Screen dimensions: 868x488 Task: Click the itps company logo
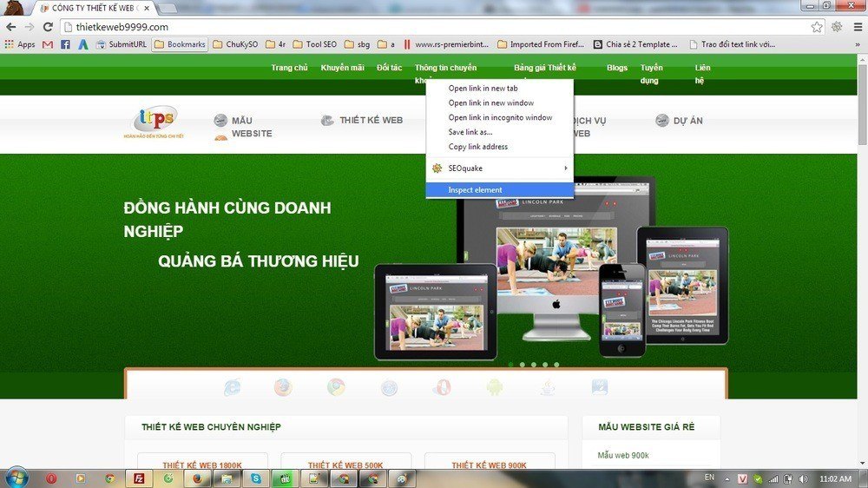pyautogui.click(x=155, y=122)
